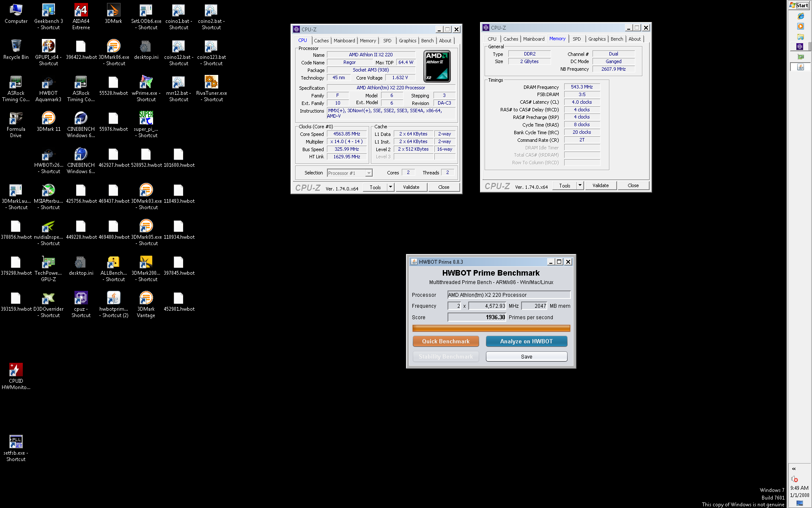
Task: Open the nvidiaInspector shortcut icon
Action: click(x=49, y=233)
